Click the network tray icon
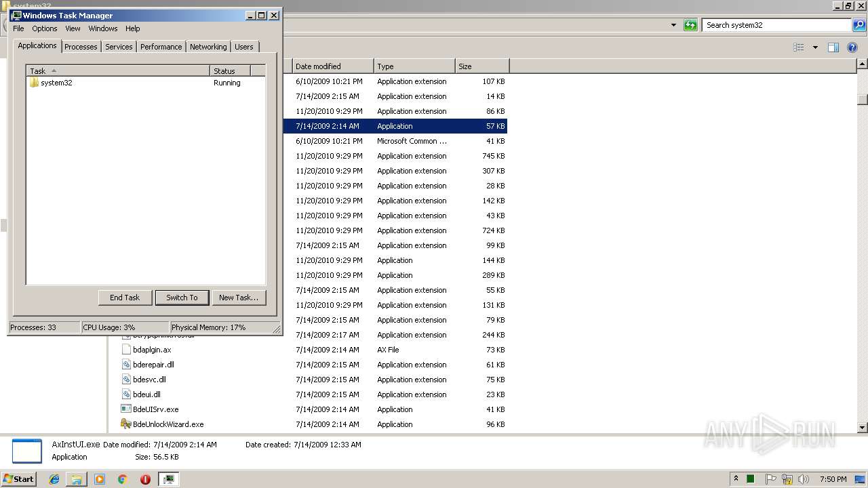The width and height of the screenshot is (868, 488). pos(787,479)
